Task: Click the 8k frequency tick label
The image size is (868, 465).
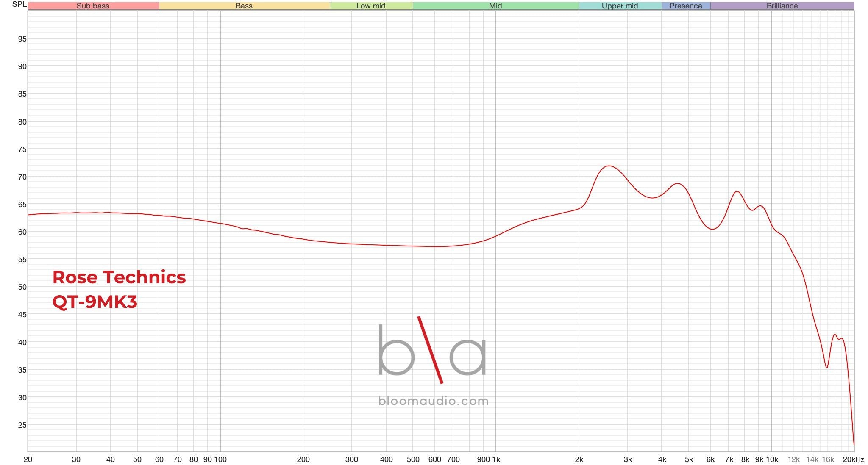Action: point(746,459)
